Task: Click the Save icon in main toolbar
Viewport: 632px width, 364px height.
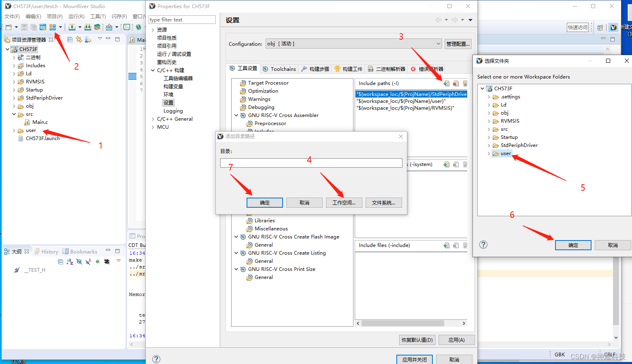Action: (24, 27)
